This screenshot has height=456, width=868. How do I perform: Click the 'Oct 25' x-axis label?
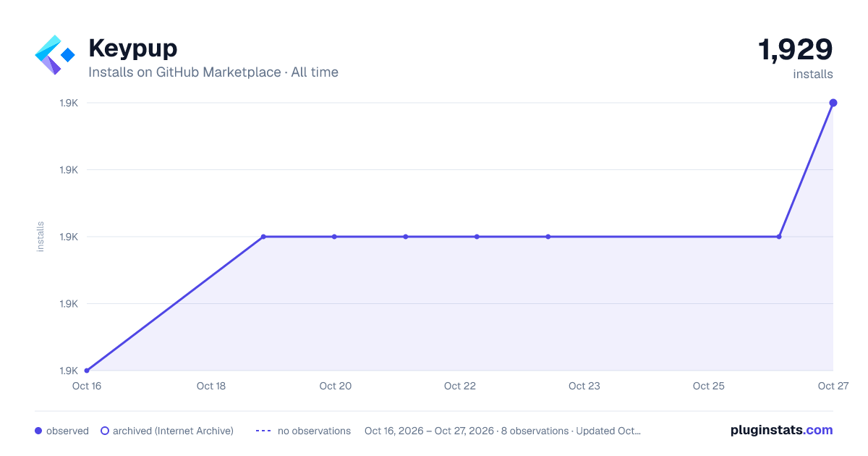(x=709, y=387)
